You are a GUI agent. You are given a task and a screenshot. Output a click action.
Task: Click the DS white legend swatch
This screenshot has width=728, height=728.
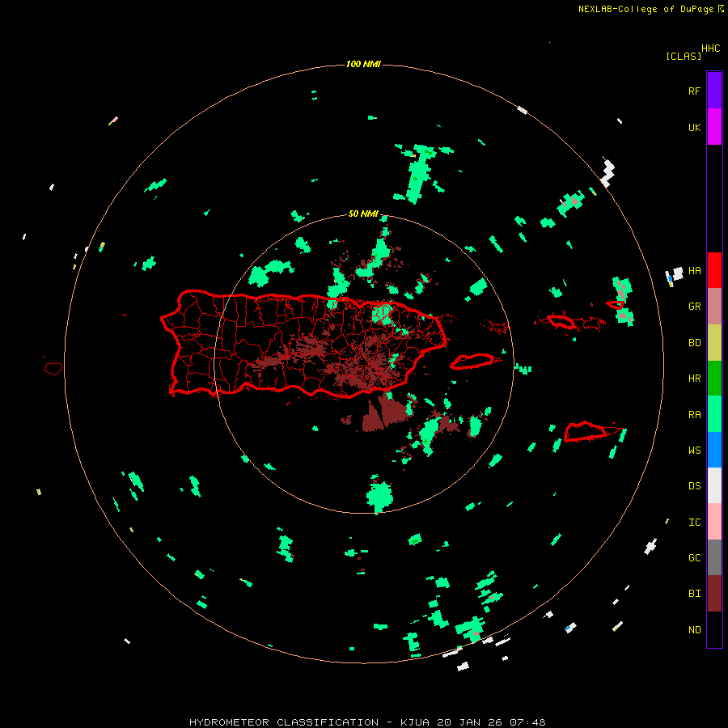pyautogui.click(x=714, y=485)
